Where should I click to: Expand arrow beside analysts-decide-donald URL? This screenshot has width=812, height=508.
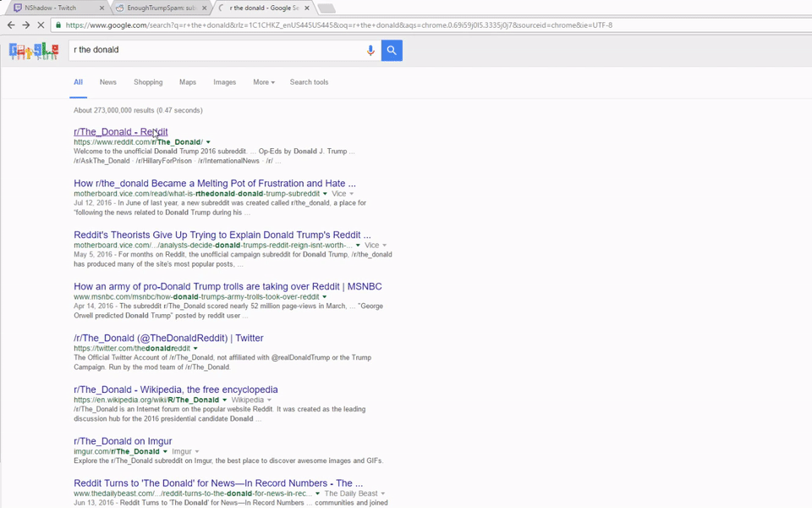[x=358, y=246]
